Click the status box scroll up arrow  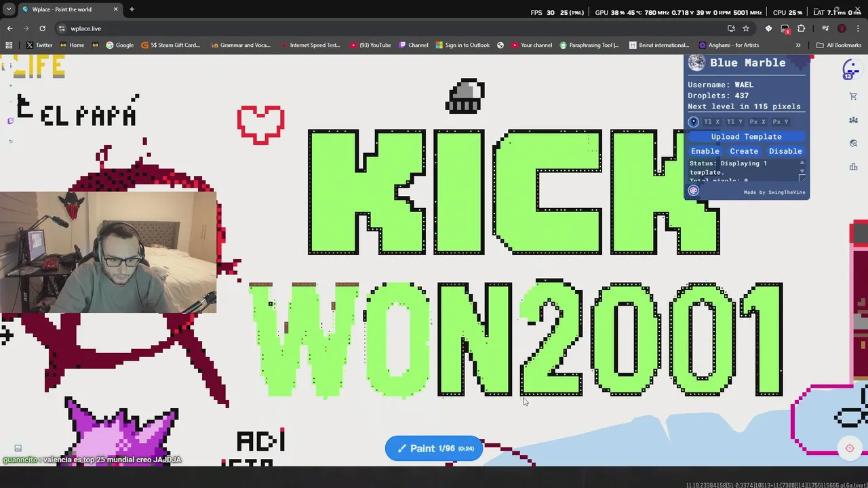point(802,163)
